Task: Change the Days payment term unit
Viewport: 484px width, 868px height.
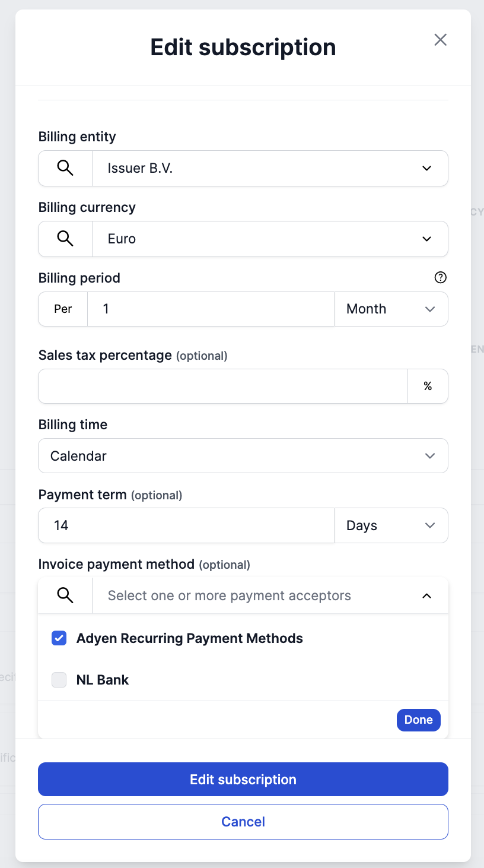Action: [x=391, y=526]
